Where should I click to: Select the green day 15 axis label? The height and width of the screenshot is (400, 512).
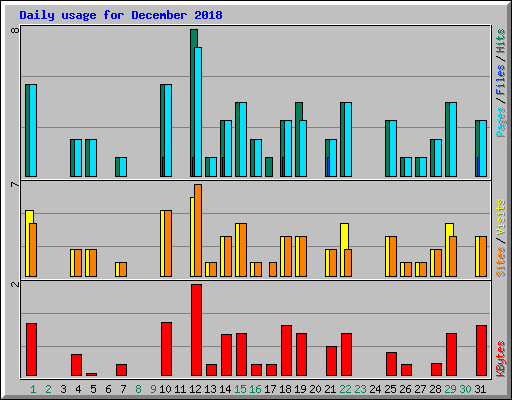click(x=240, y=389)
